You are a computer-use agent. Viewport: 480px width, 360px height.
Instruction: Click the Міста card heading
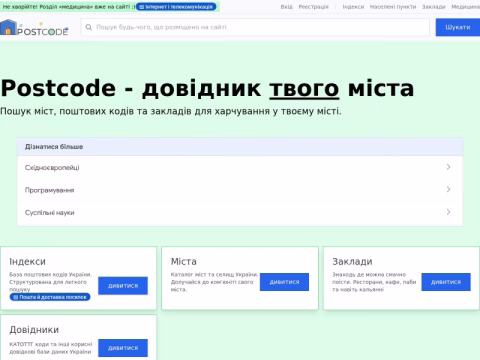[184, 262]
